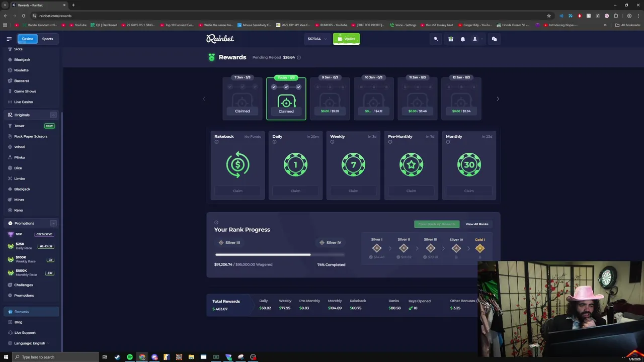Claim the Daily reward
Image resolution: width=644 pixels, height=362 pixels.
[295, 191]
